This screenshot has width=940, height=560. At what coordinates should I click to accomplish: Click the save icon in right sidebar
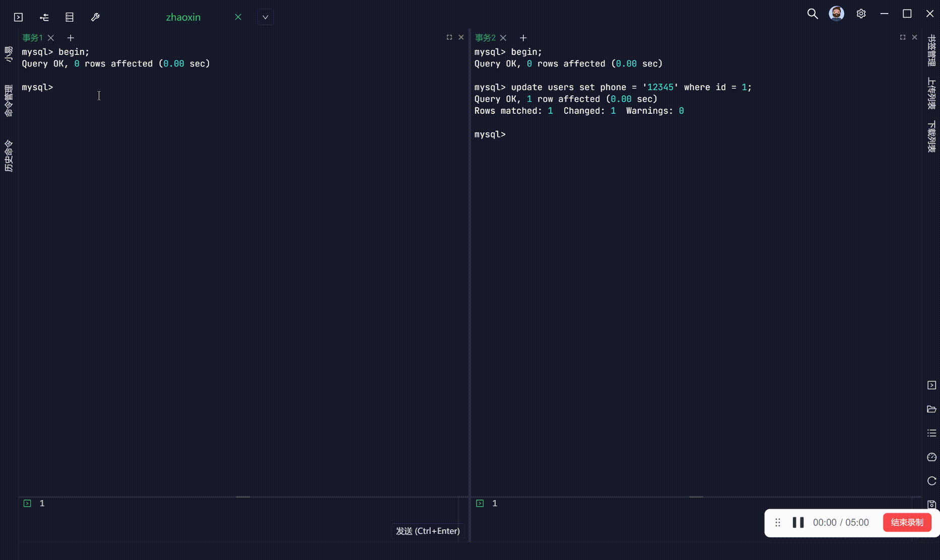931,504
